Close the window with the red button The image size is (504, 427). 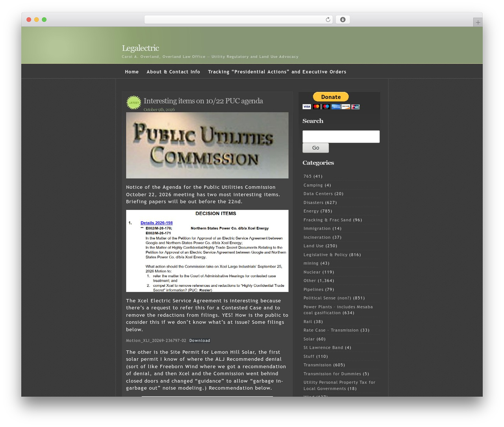coord(29,20)
